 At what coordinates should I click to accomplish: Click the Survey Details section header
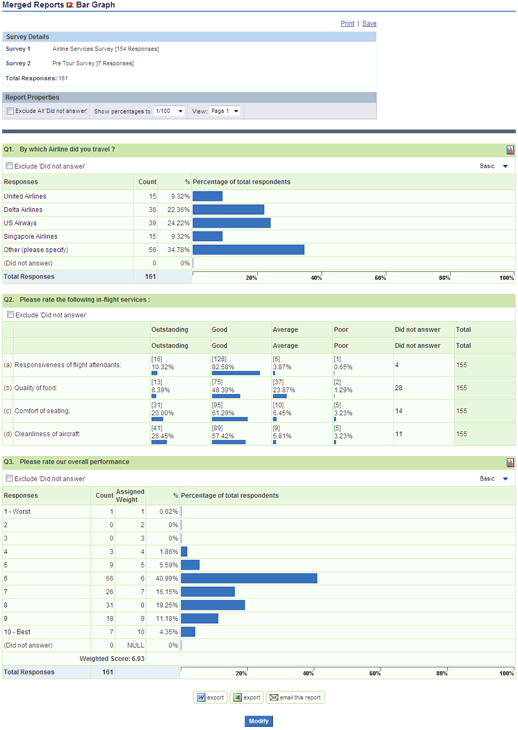189,37
